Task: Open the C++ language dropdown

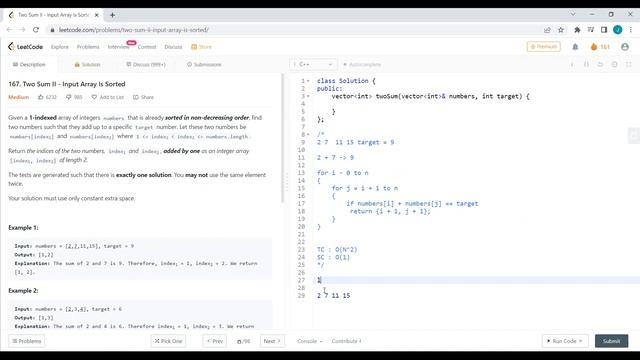Action: click(313, 64)
